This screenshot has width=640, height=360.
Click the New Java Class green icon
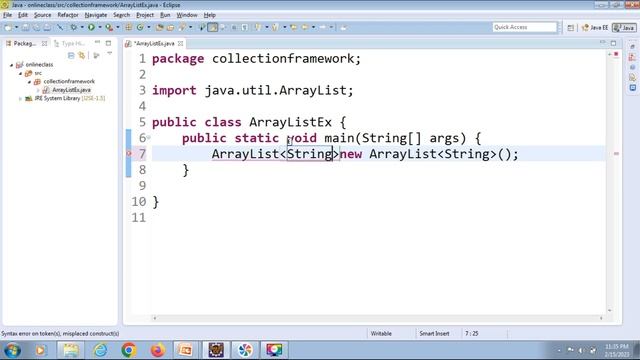point(140,27)
